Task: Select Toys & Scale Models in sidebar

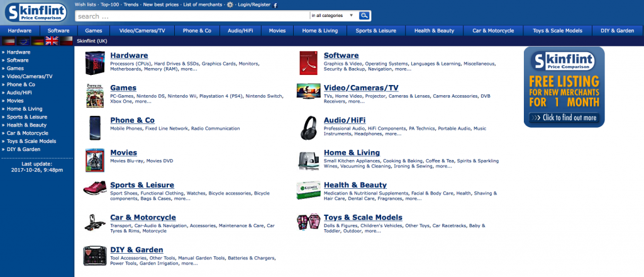Action: [31, 141]
